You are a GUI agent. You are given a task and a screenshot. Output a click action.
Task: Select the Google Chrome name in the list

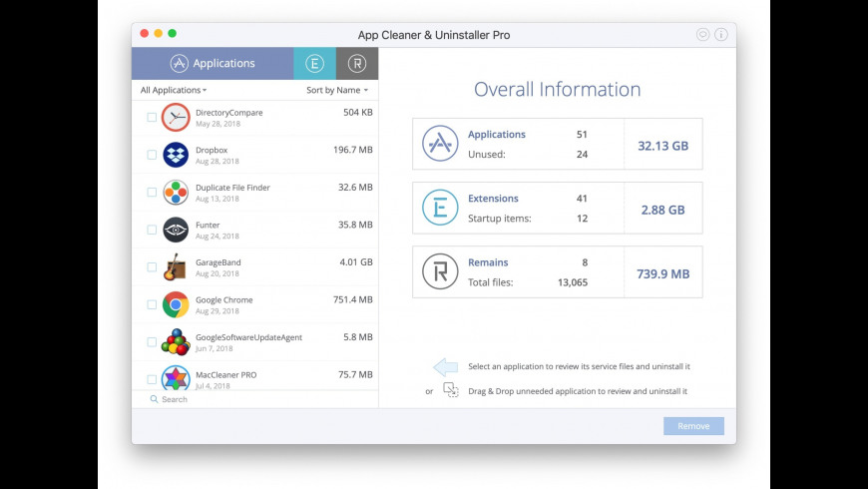coord(224,299)
